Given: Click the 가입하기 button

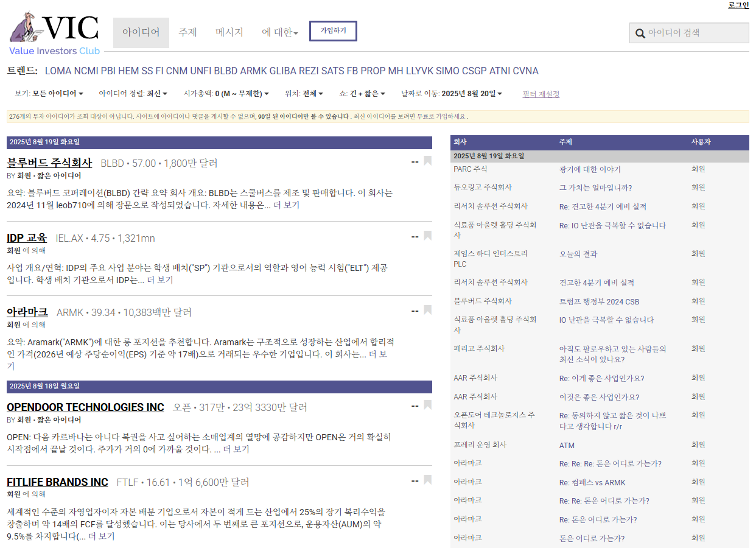Looking at the screenshot, I should 333,30.
